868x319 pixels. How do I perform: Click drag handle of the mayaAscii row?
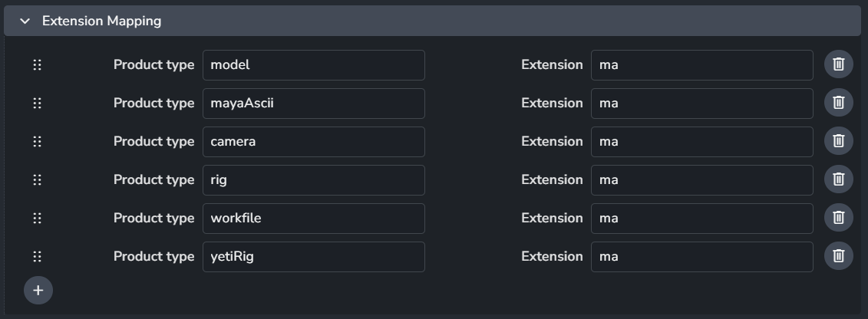(x=37, y=104)
